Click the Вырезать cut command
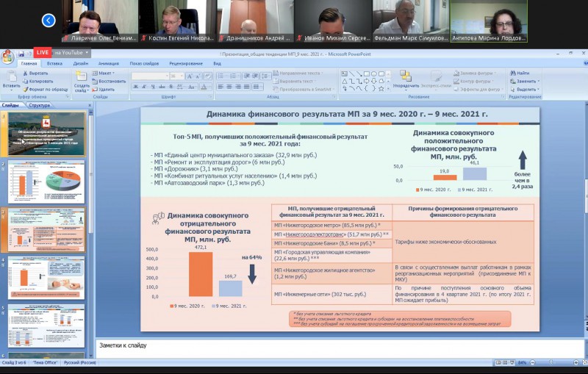The width and height of the screenshot is (588, 374). (x=38, y=73)
